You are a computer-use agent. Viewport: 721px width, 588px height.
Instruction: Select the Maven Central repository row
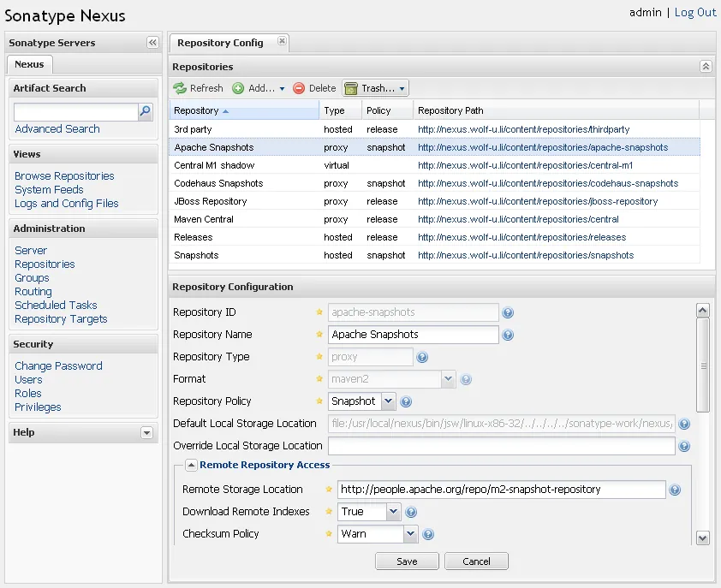434,219
